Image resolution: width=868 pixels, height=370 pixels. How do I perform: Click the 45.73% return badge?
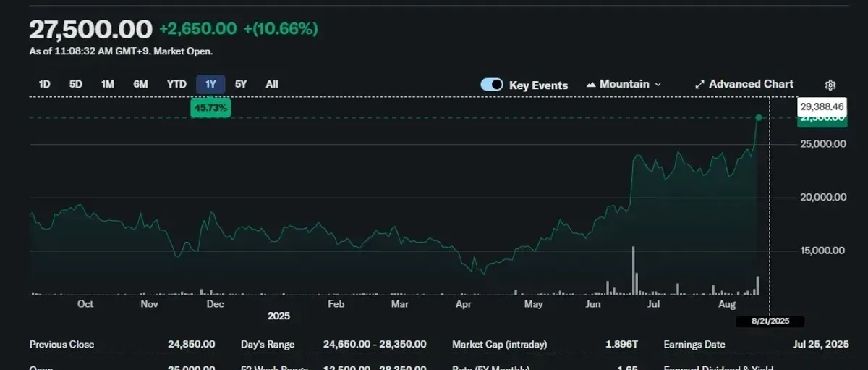click(x=210, y=108)
